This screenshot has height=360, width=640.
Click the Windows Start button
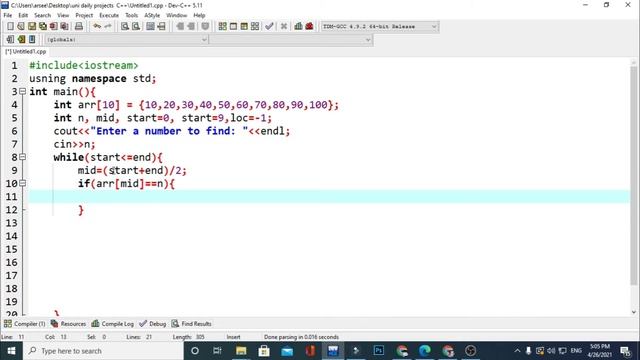[11, 351]
